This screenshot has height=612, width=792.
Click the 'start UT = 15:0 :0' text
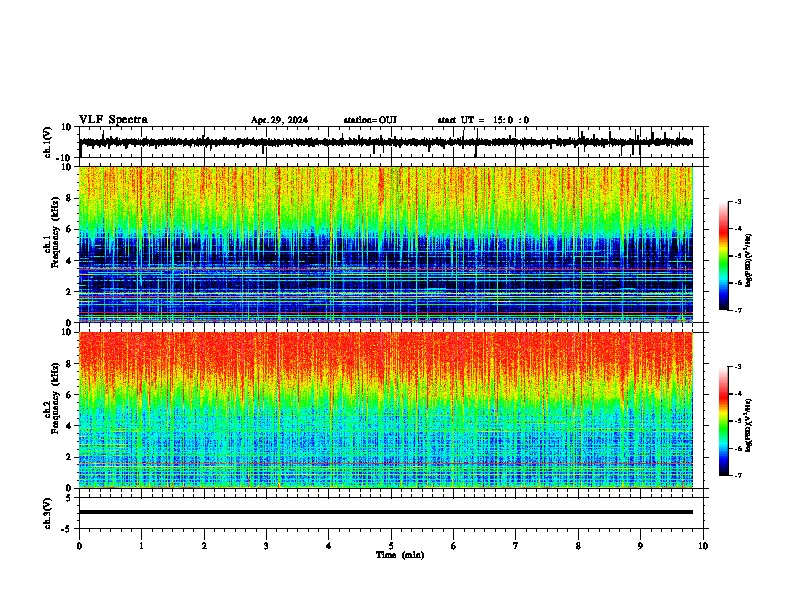tap(483, 120)
